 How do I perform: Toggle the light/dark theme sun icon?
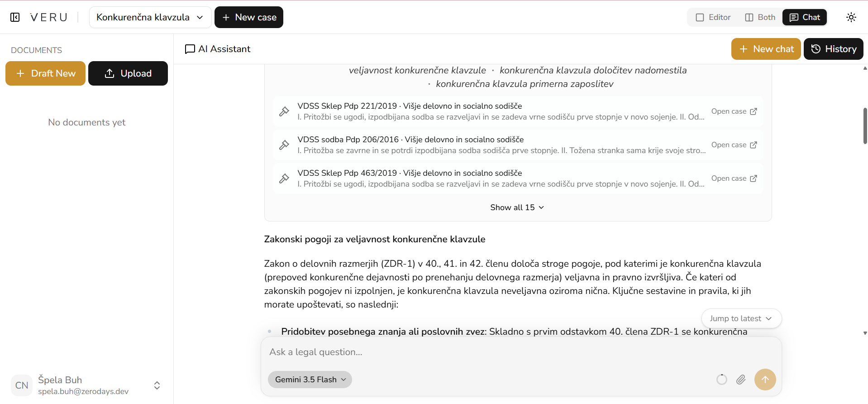[x=851, y=17]
